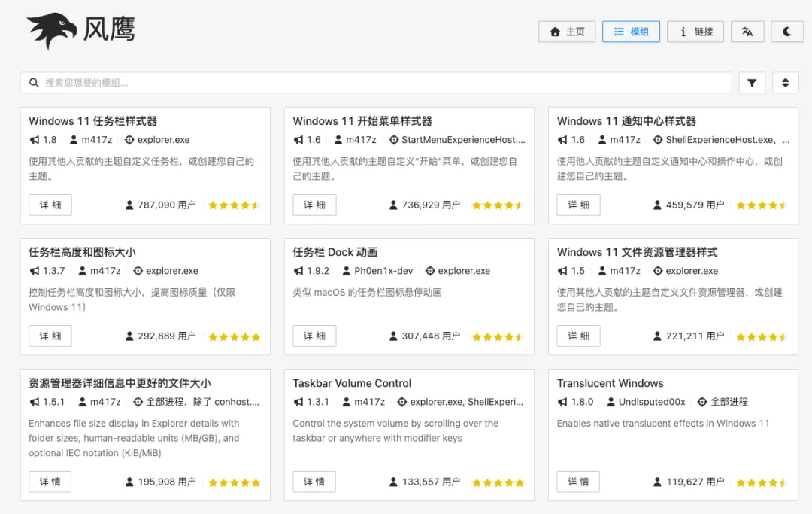Click author icon beside Ph0en1x-dev
Screen dimensions: 812x514
347,271
